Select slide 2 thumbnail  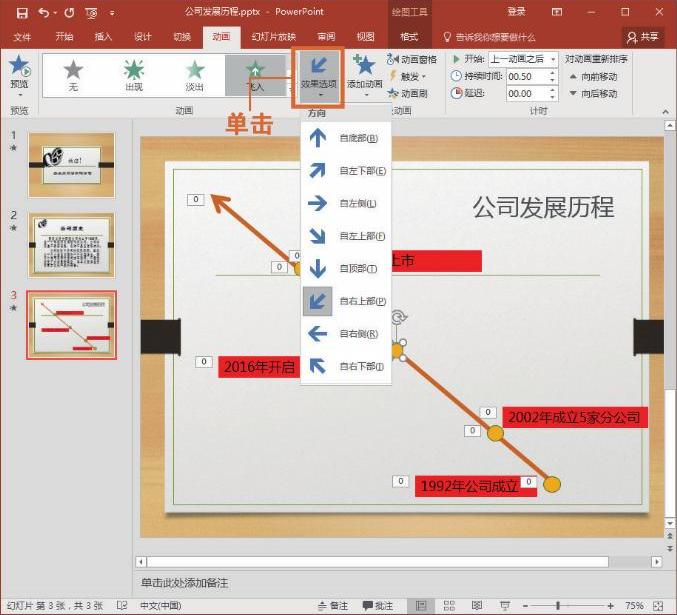(71, 245)
